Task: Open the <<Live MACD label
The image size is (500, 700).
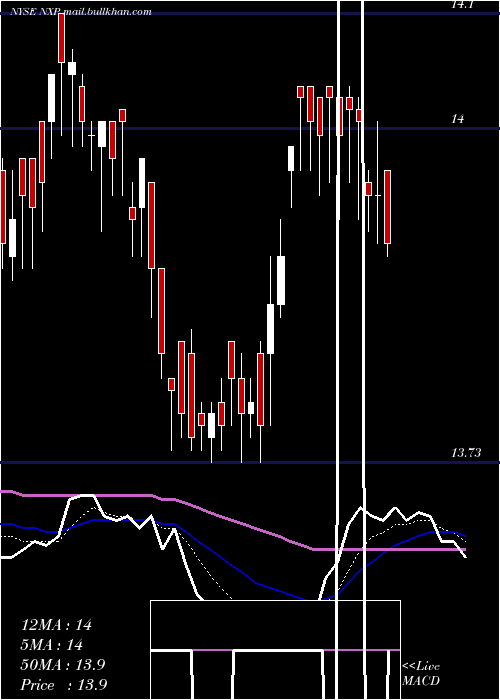Action: (421, 673)
